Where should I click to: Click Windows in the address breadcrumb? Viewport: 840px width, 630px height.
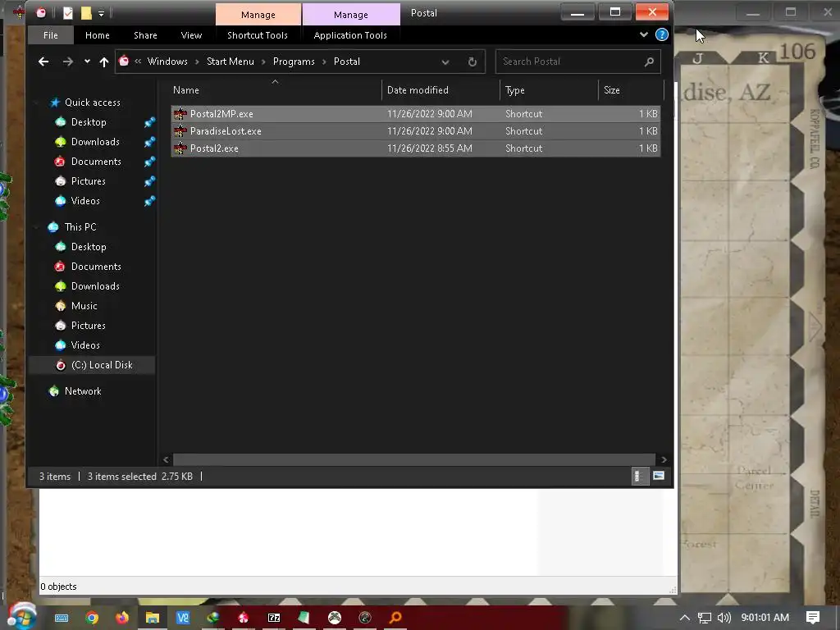pyautogui.click(x=167, y=62)
